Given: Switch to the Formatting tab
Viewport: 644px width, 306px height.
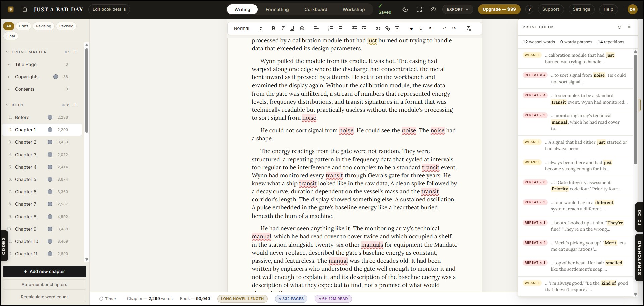Looking at the screenshot, I should (x=277, y=9).
